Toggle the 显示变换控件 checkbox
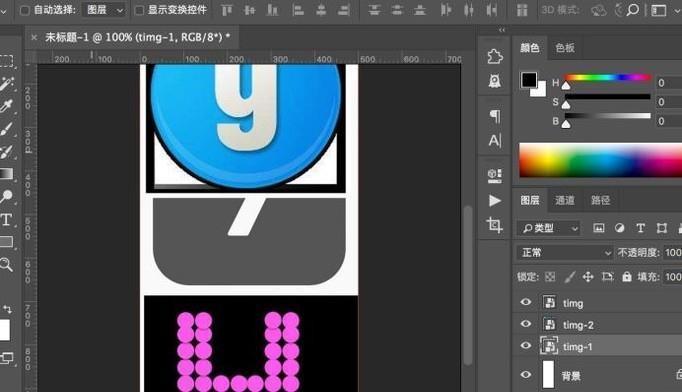682x392 pixels. 139,10
